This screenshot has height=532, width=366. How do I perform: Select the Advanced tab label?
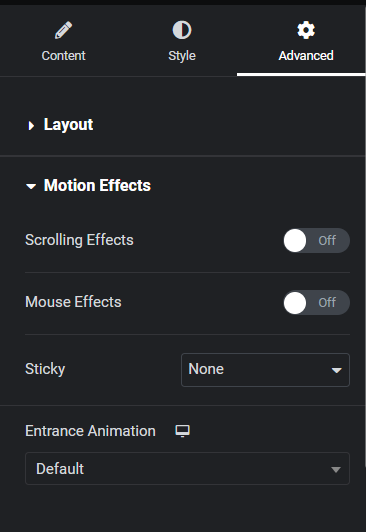306,56
